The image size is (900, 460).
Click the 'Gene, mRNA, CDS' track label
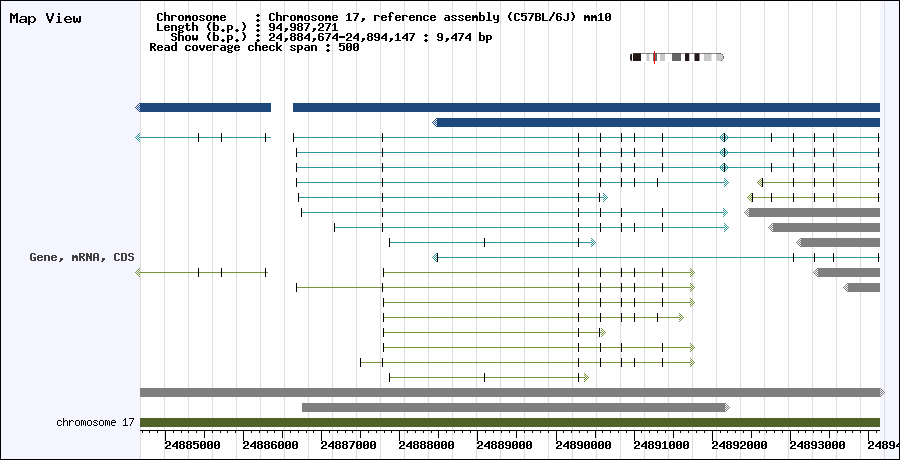point(82,257)
